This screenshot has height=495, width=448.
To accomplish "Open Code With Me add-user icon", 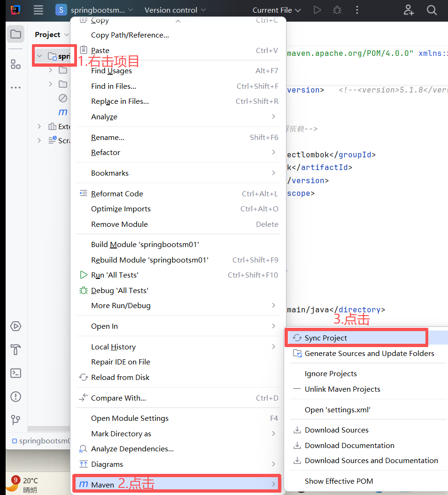I will [x=409, y=10].
